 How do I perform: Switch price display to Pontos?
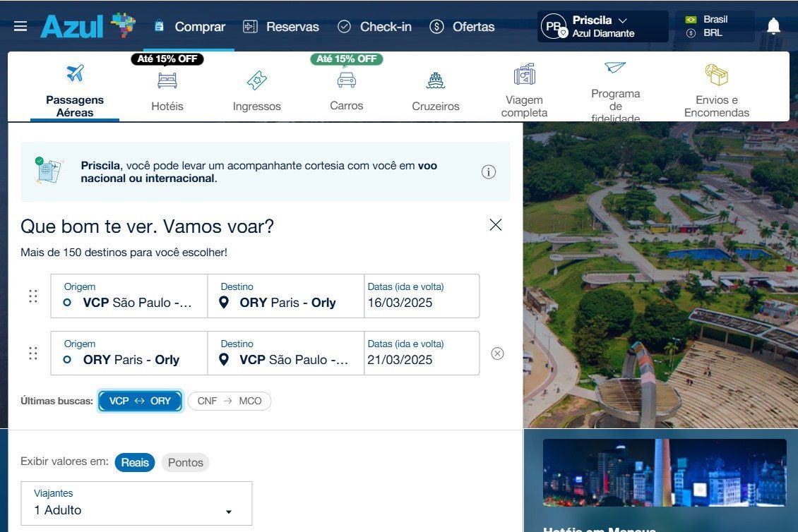(x=185, y=463)
